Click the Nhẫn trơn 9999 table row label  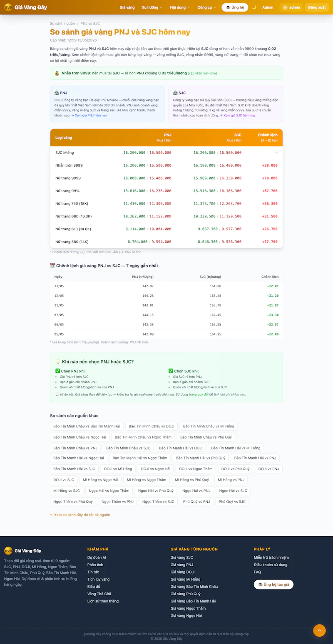click(x=69, y=165)
